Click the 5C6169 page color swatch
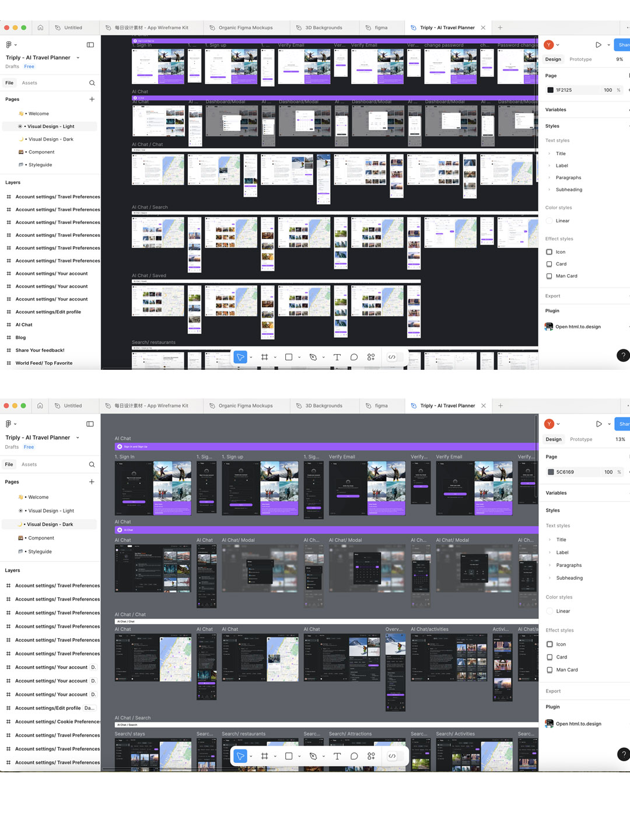 [551, 472]
